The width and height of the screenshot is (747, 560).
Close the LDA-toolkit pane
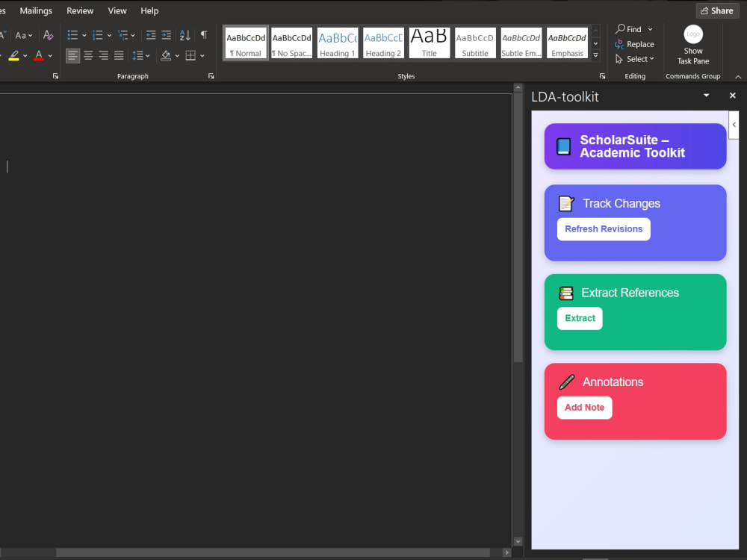pyautogui.click(x=733, y=96)
